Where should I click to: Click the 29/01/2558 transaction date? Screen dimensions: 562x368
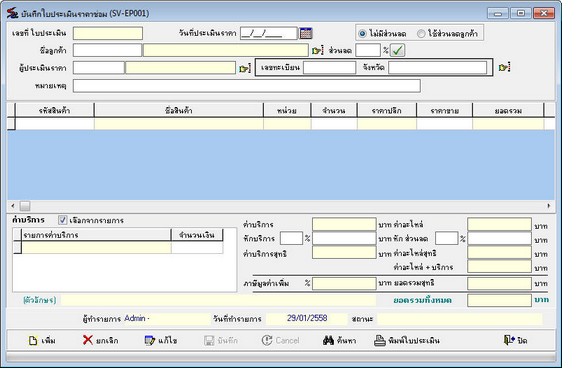[x=307, y=318]
